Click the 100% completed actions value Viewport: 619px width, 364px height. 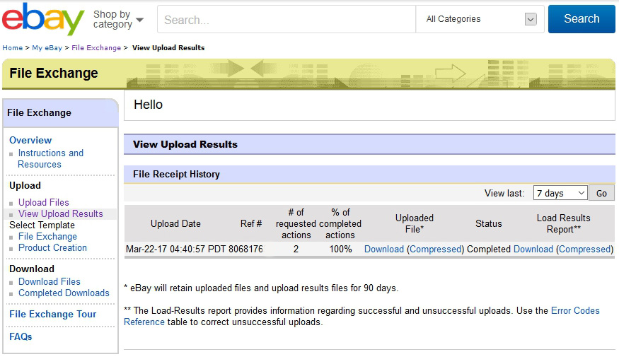pos(340,249)
